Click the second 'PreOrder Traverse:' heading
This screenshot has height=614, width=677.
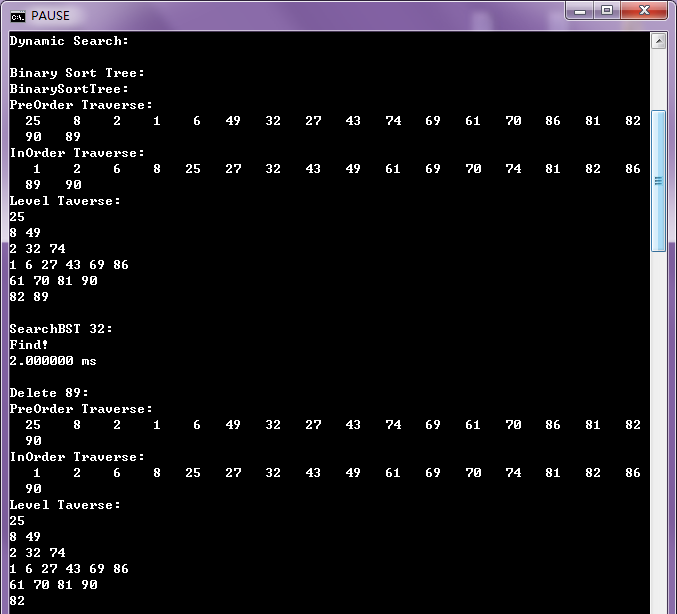click(x=81, y=408)
